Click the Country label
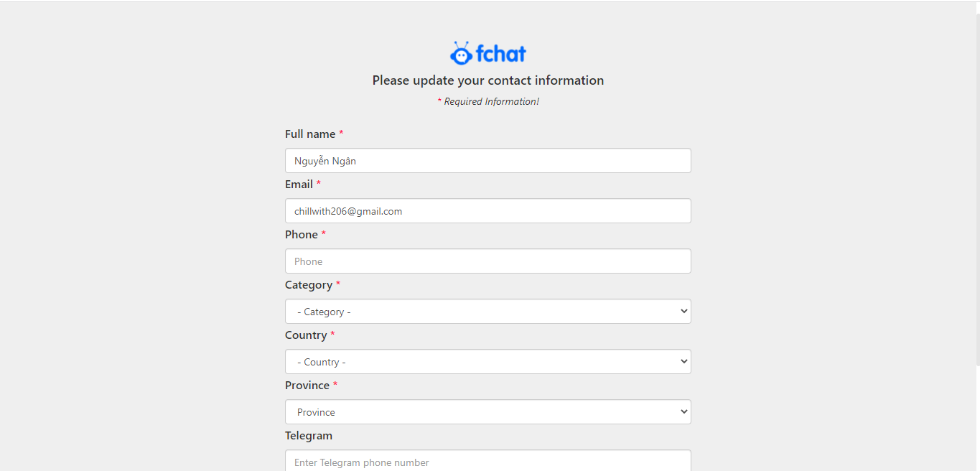980x471 pixels. tap(306, 335)
